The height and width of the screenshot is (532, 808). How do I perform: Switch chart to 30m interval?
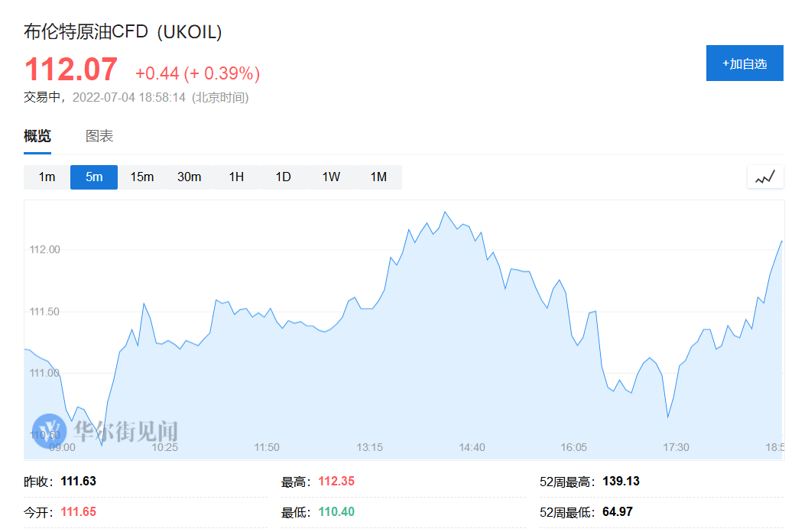(x=189, y=177)
